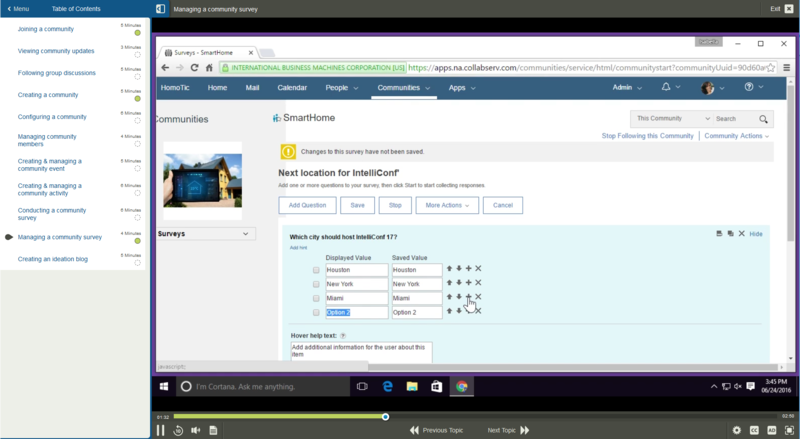This screenshot has height=439, width=800.
Task: Open 'Joining a community' topic
Action: tap(46, 29)
